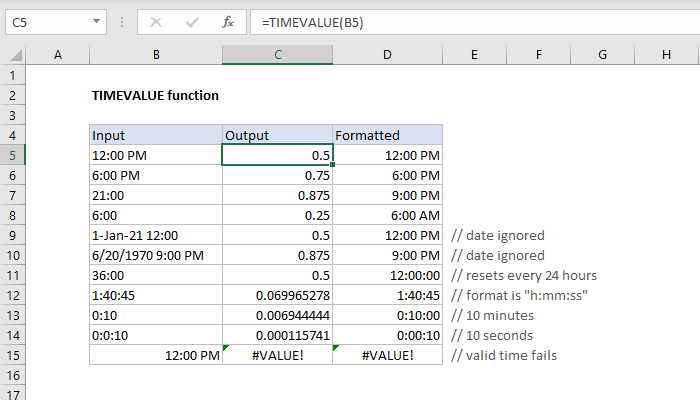Select row 9 header
Viewport: 700px width, 400px height.
point(12,235)
